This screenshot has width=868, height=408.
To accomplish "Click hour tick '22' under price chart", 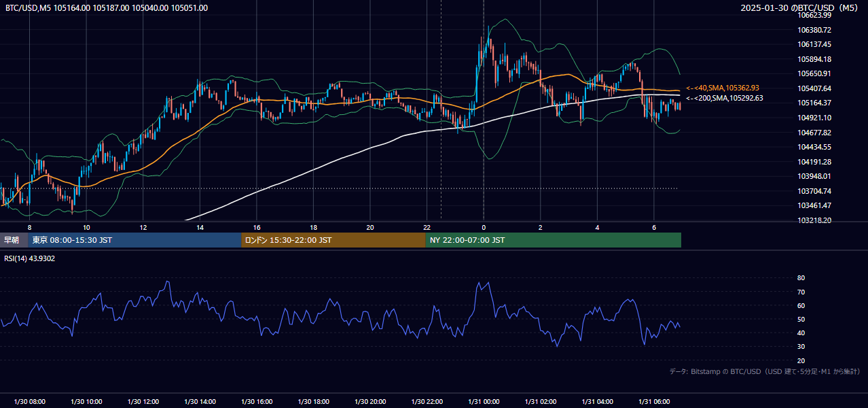I will coord(427,227).
